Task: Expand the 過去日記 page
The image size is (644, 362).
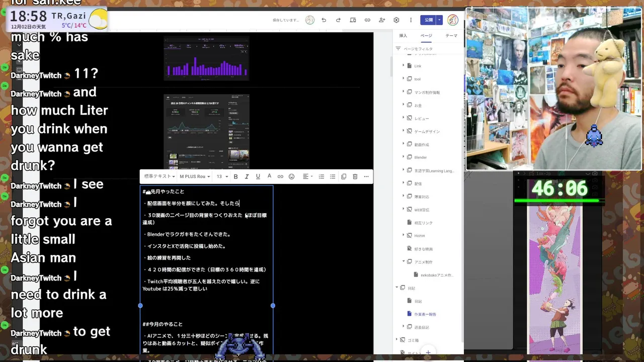Action: tap(403, 327)
